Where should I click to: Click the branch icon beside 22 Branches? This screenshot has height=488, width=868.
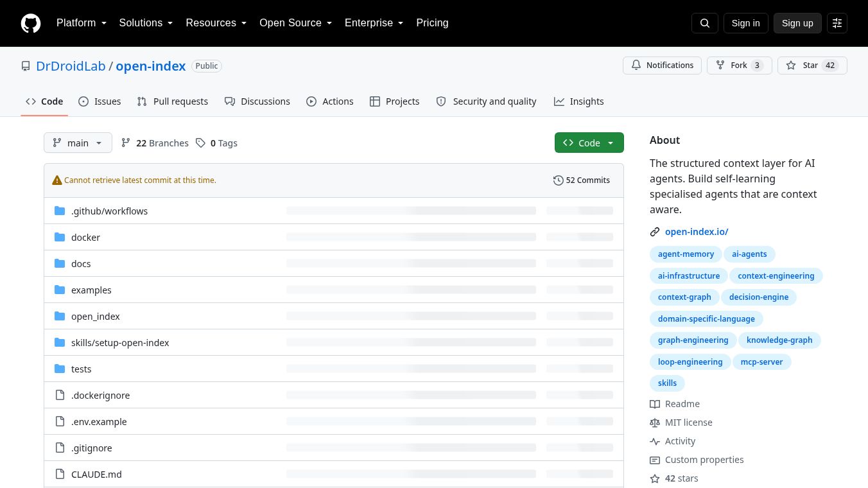tap(126, 143)
